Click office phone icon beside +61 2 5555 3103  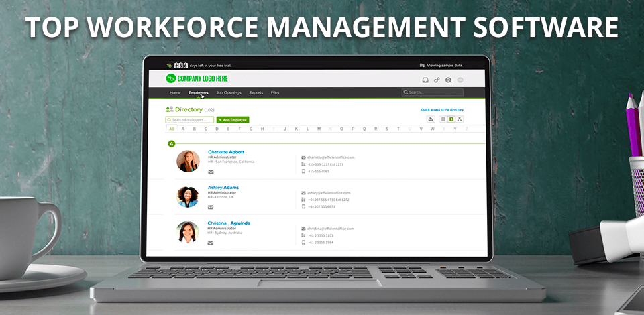(x=303, y=235)
